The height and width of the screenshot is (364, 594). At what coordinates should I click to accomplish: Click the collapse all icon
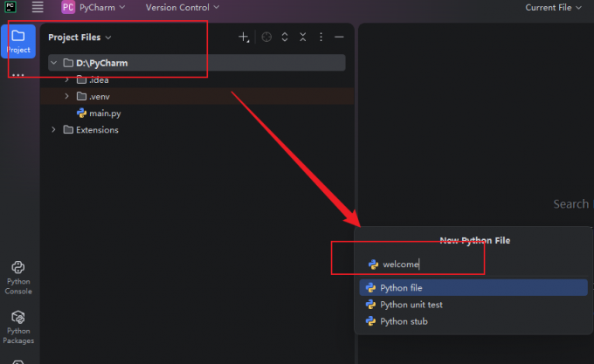click(303, 37)
